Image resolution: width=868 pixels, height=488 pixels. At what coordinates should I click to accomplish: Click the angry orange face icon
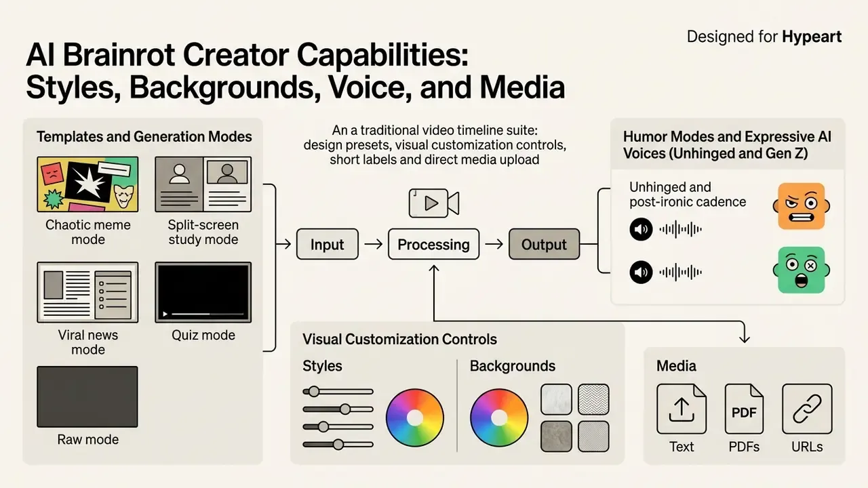pos(800,206)
